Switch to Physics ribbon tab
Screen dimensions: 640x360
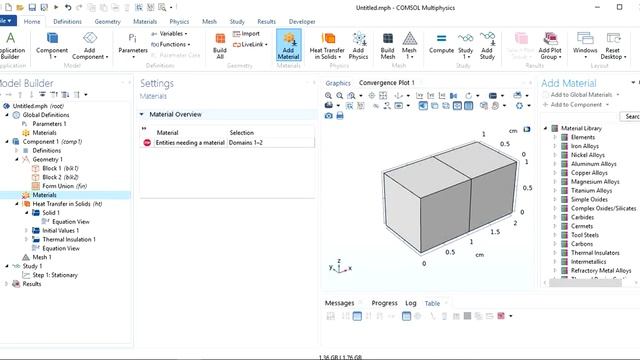point(179,22)
